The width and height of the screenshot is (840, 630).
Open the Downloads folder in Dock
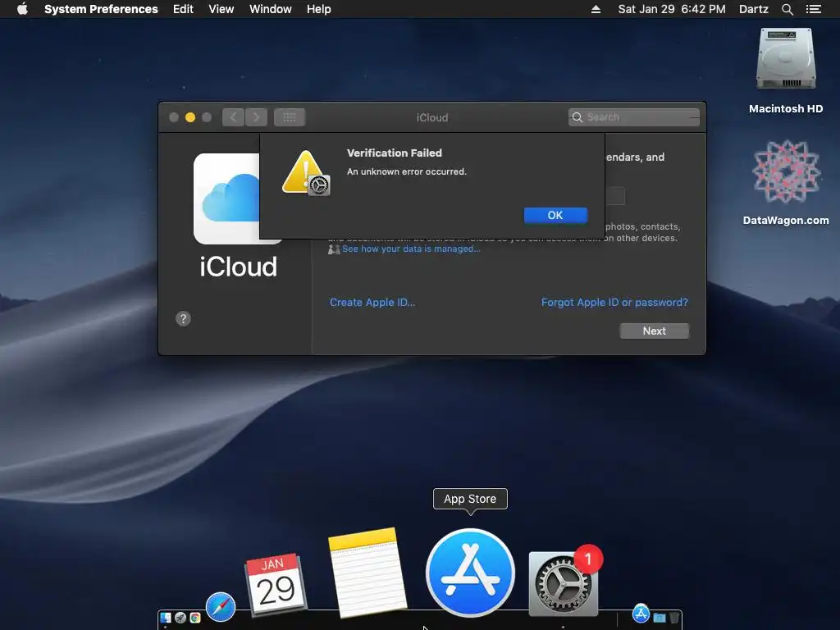[660, 618]
